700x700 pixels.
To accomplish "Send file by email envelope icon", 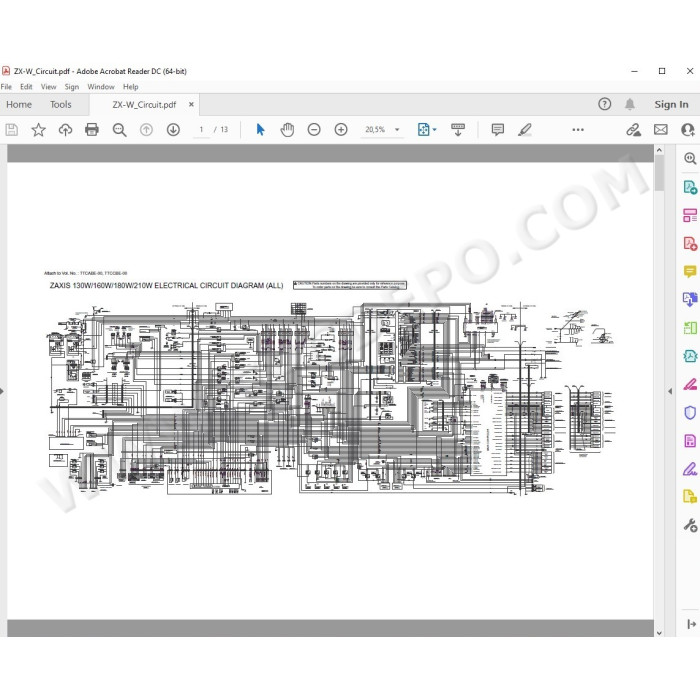I will (661, 130).
